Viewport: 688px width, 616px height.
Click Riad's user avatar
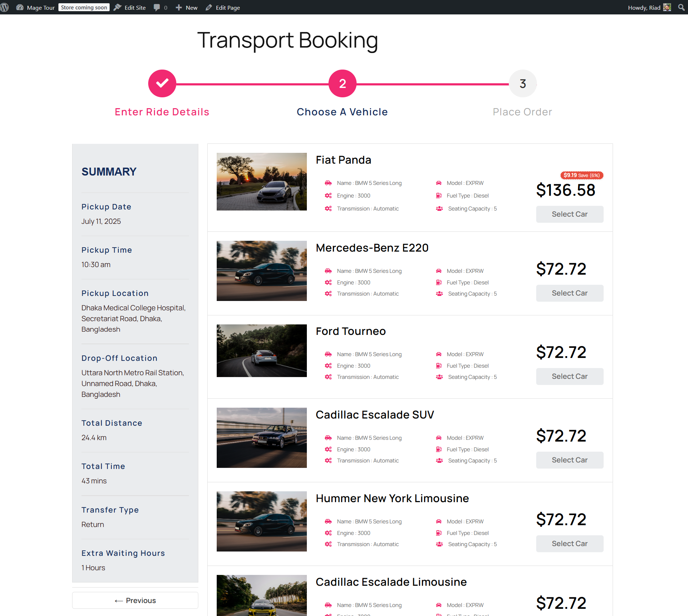click(x=667, y=7)
